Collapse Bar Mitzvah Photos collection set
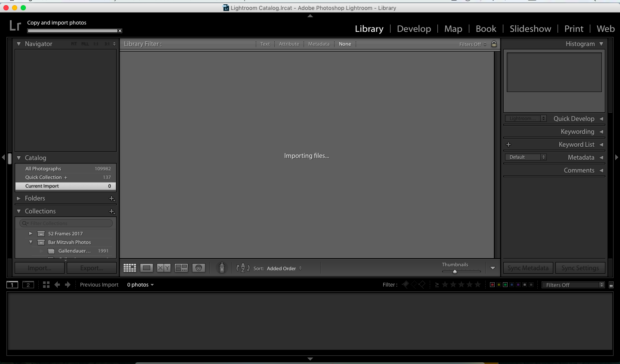 pos(31,242)
